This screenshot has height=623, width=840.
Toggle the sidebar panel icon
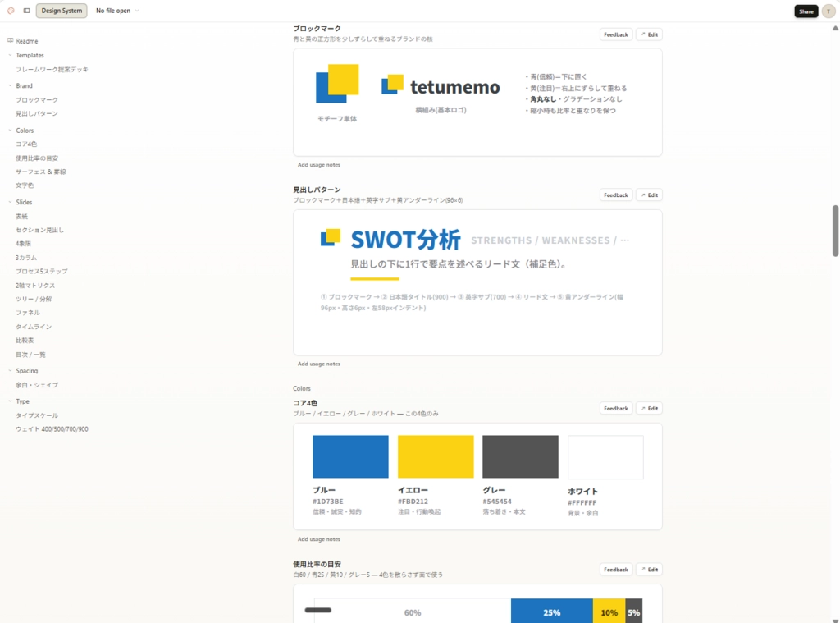pyautogui.click(x=26, y=11)
